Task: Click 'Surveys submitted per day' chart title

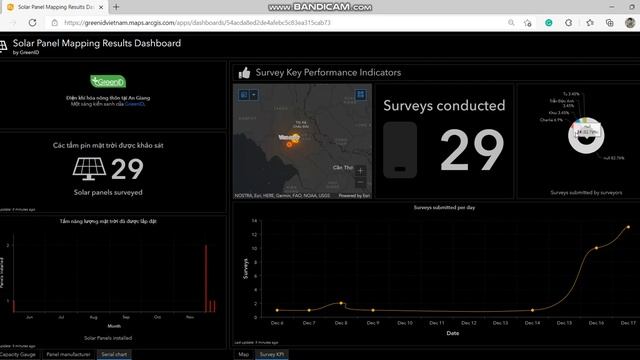Action: (x=444, y=207)
